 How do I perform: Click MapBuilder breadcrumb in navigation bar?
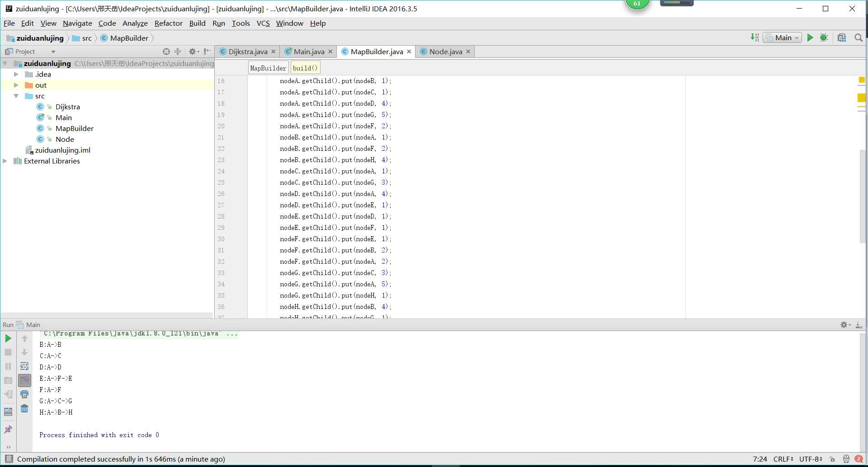tap(124, 38)
